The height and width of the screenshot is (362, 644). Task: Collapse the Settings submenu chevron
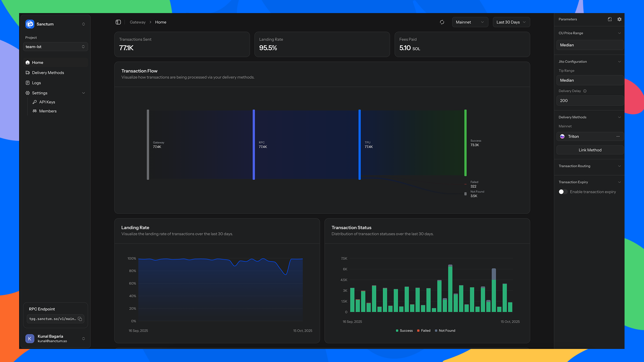[84, 93]
